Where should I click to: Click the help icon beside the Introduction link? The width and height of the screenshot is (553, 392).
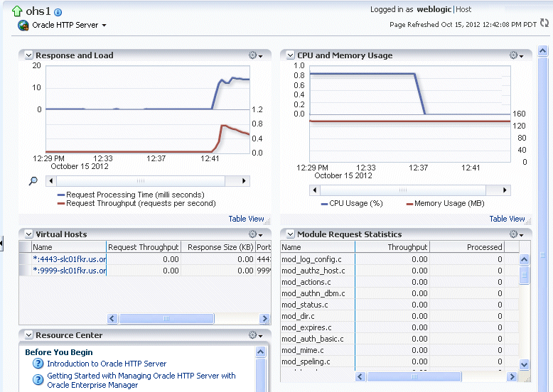pos(38,364)
